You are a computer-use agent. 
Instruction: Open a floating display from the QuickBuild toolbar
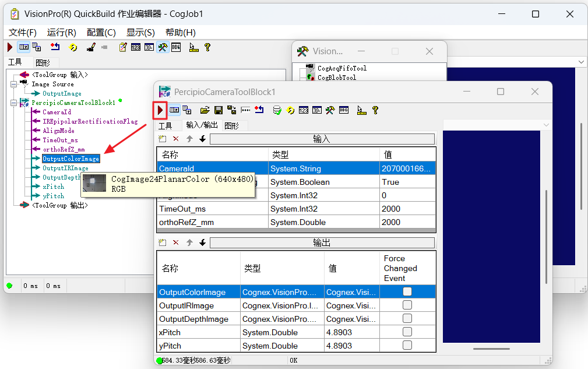[x=37, y=47]
